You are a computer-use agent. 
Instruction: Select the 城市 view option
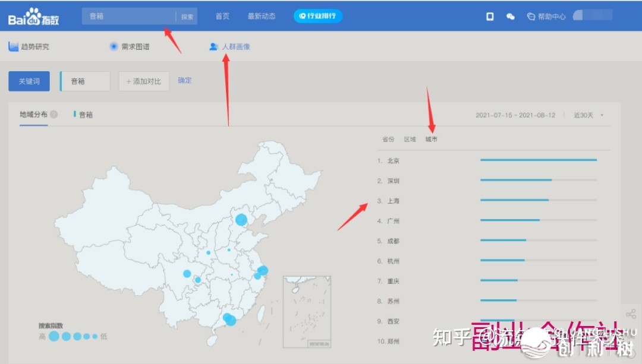[432, 139]
